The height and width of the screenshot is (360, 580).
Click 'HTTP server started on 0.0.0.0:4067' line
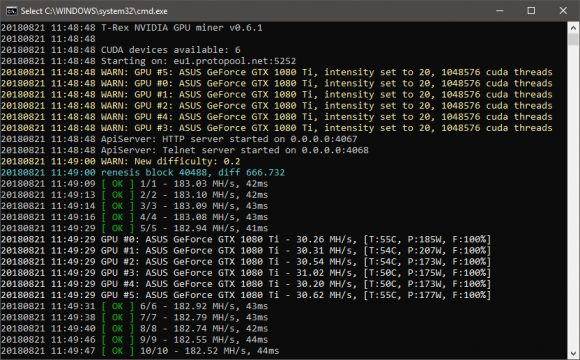pos(179,139)
